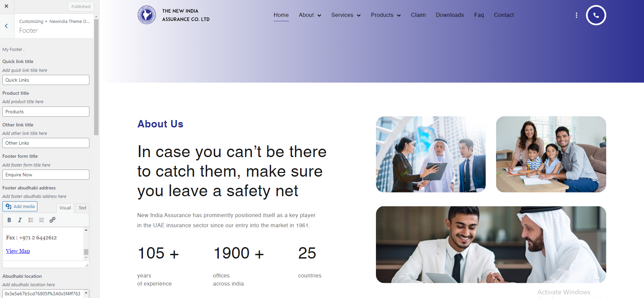Screen dimensions: 644x298
Task: Switch to the Visual editor tab
Action: 65,208
